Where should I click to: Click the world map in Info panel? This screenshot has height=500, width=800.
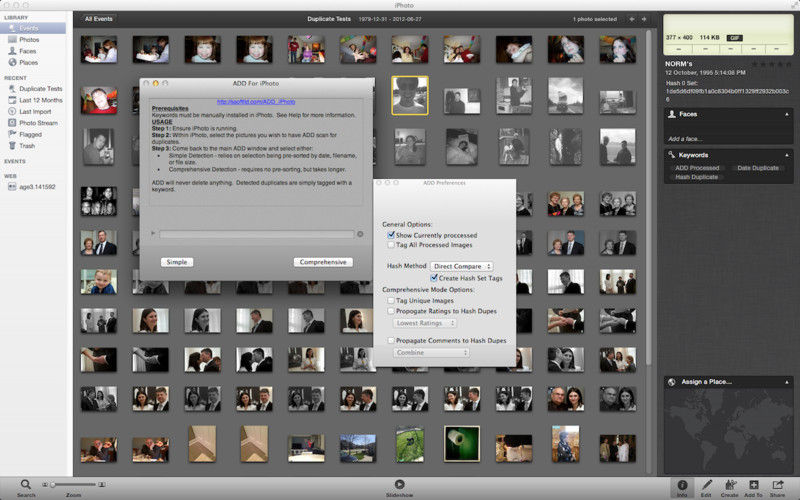[x=729, y=432]
